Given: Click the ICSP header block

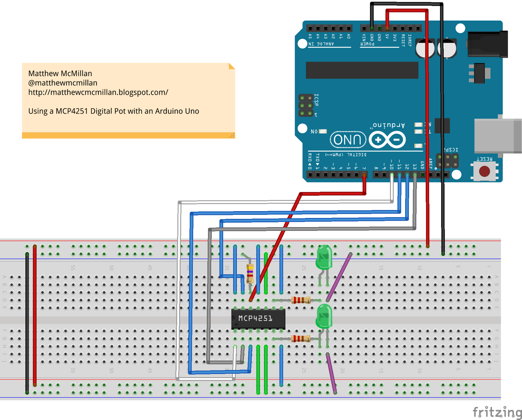Looking at the screenshot, I should tap(307, 104).
